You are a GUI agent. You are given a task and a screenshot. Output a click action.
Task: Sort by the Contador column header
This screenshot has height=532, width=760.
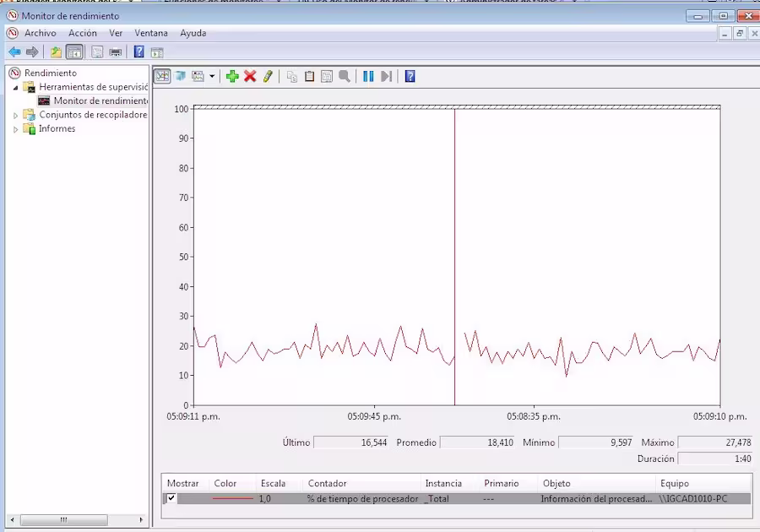coord(327,483)
